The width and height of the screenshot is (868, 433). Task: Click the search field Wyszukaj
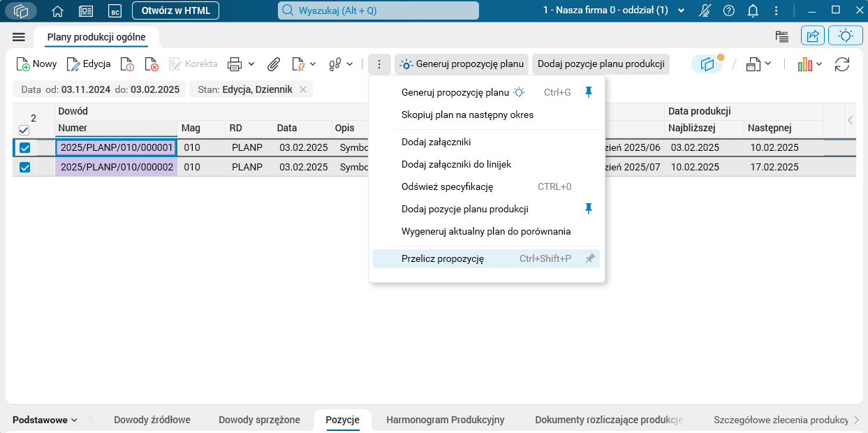[378, 10]
